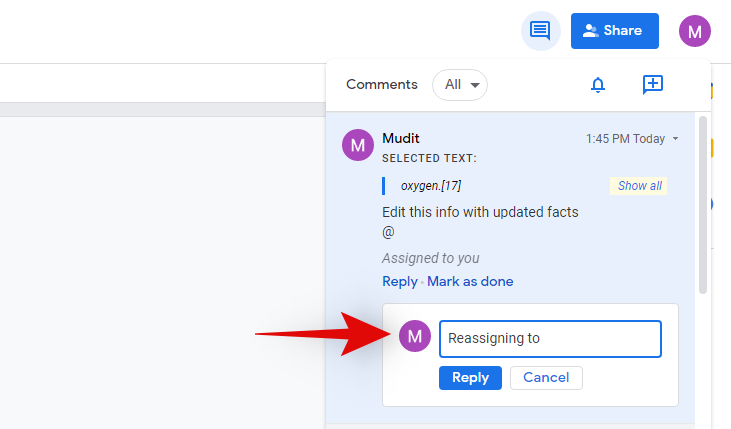Expand comment options arrow beside timestamp

click(675, 139)
